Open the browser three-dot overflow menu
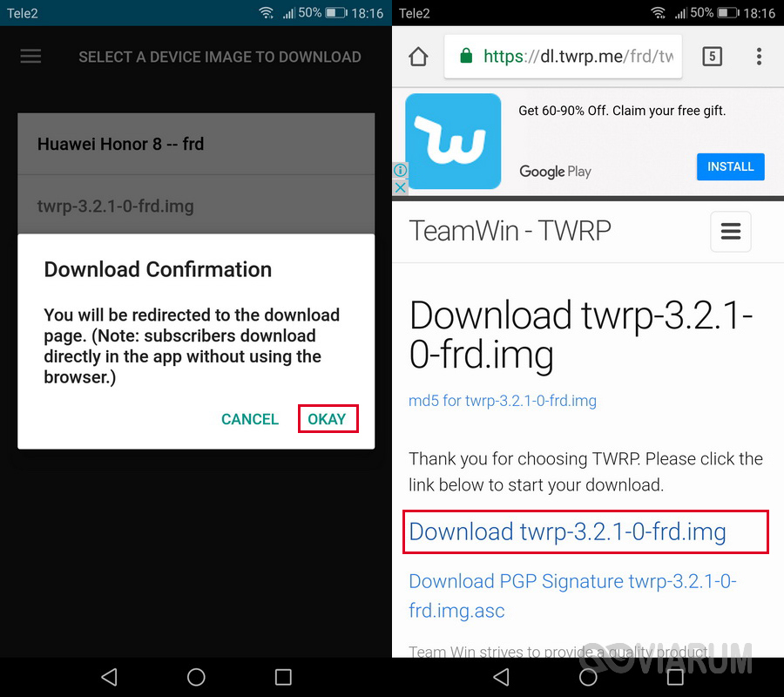 (759, 57)
